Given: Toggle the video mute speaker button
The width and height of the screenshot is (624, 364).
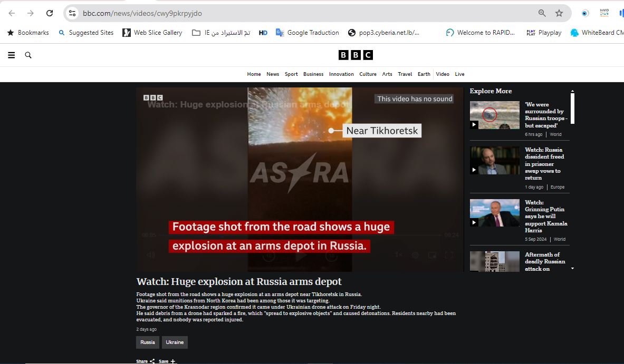Looking at the screenshot, I should point(151,255).
